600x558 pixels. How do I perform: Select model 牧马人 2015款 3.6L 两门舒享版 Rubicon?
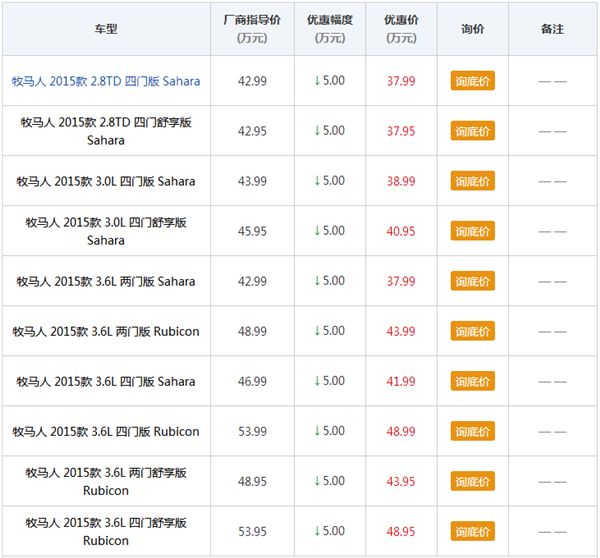[106, 482]
